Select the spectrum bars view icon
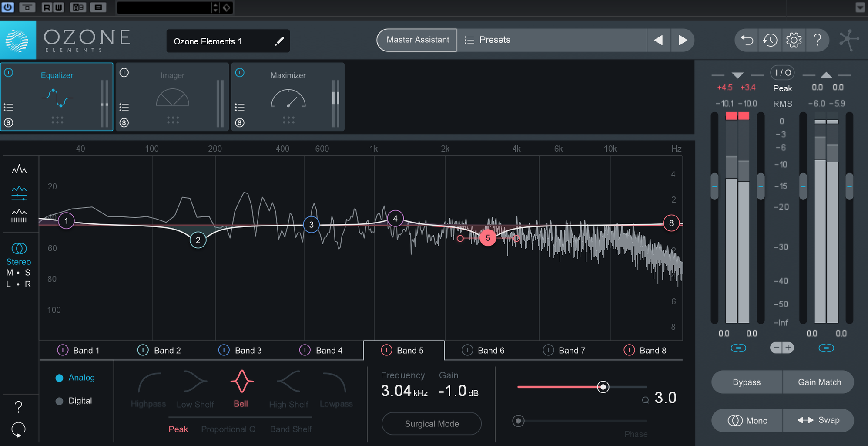This screenshot has height=446, width=868. 19,216
